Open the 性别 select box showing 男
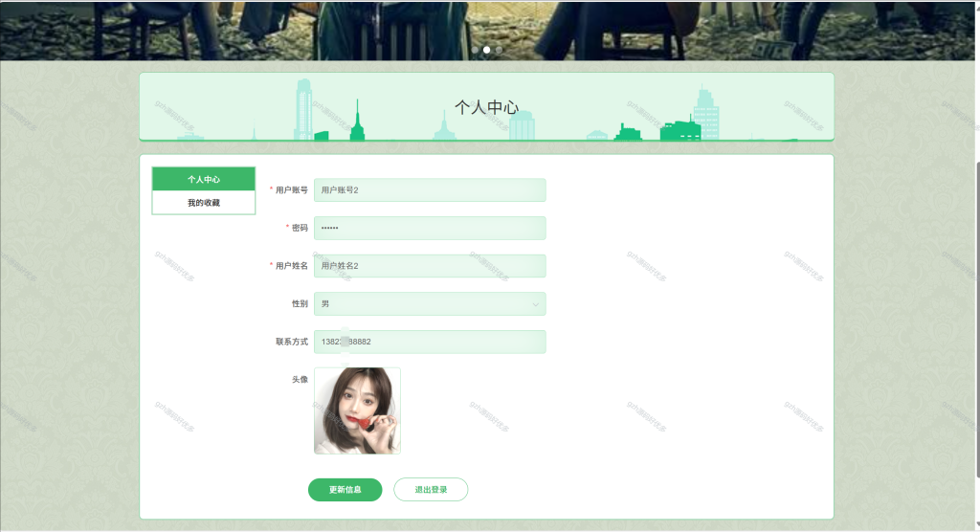Viewport: 980px width, 532px height. point(430,304)
